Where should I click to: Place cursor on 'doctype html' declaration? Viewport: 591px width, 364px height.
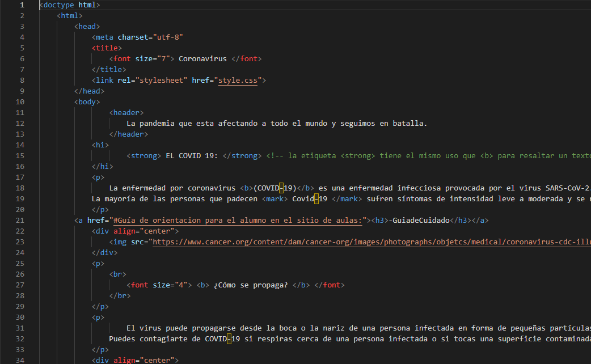pos(70,5)
